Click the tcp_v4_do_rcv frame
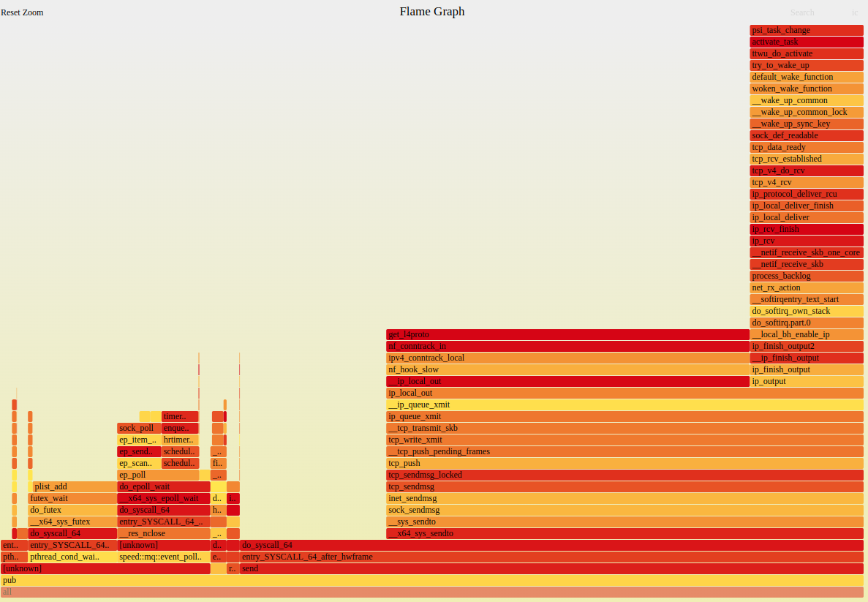This screenshot has width=868, height=602. point(806,170)
